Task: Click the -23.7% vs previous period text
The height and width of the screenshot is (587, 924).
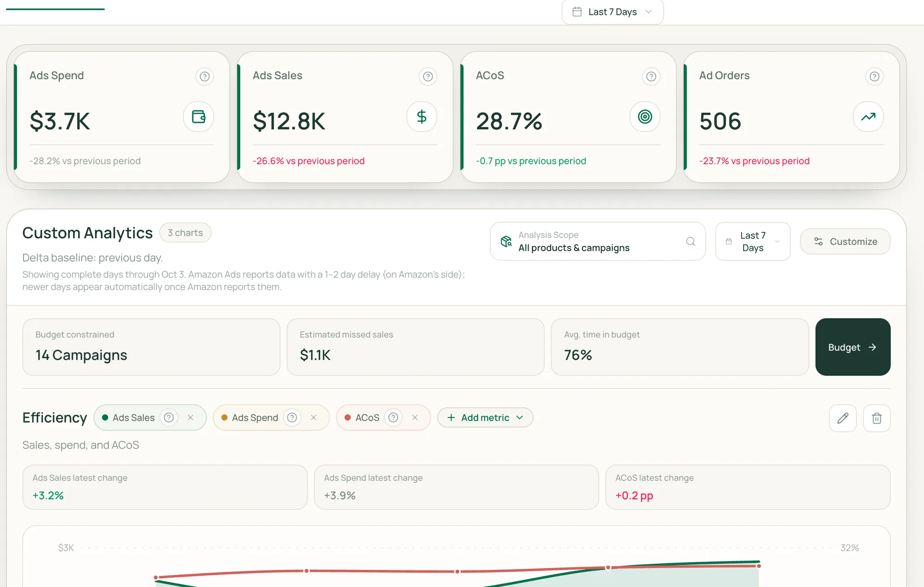Action: click(x=754, y=161)
